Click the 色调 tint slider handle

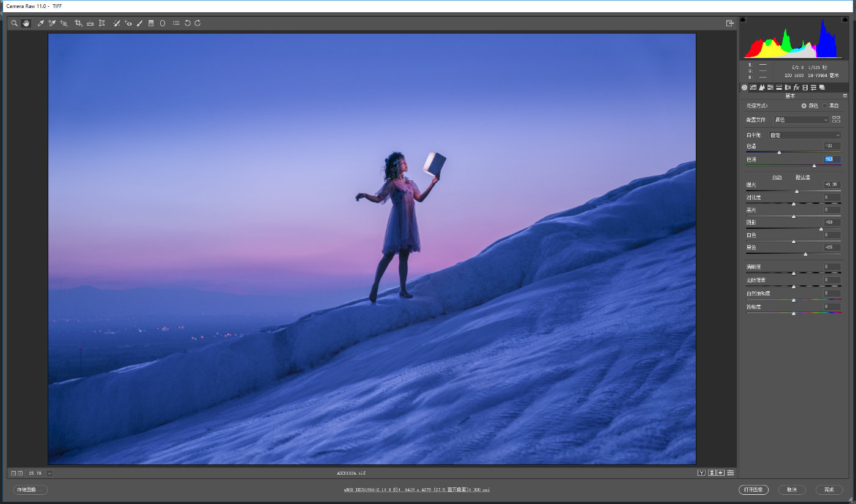click(x=814, y=166)
